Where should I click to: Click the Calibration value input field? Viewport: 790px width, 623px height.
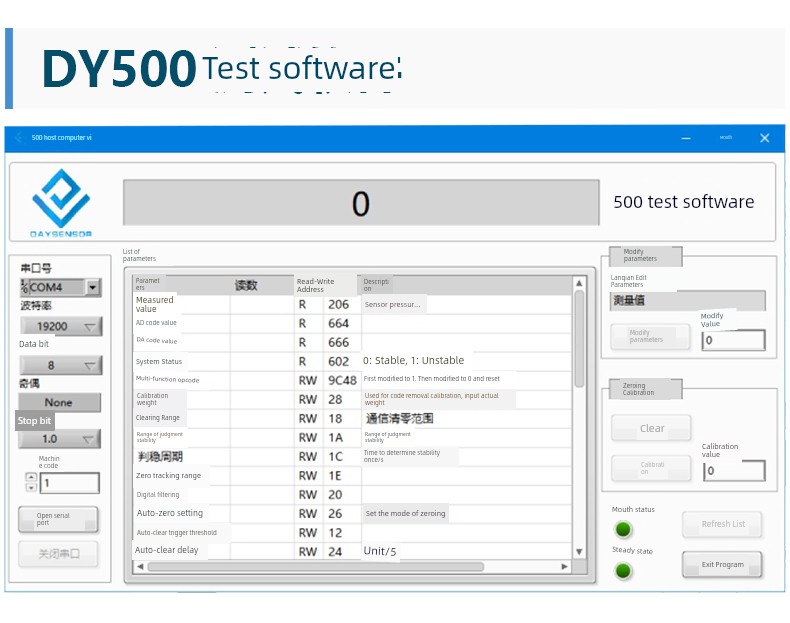[x=734, y=470]
